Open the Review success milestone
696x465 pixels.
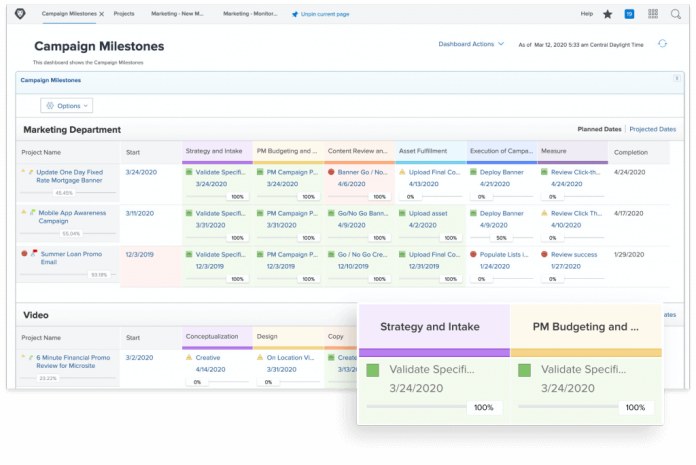click(574, 255)
